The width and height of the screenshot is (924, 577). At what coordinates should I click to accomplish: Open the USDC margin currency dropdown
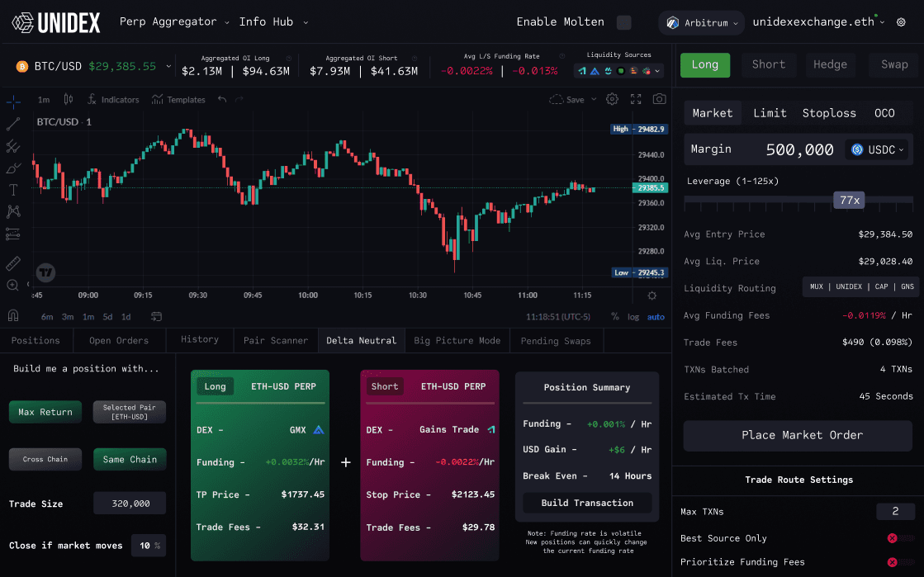tap(878, 150)
